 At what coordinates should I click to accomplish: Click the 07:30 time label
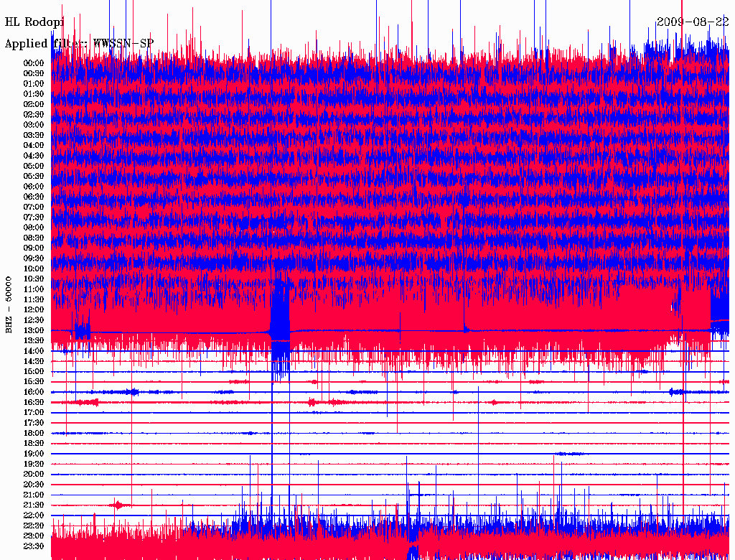[x=33, y=217]
